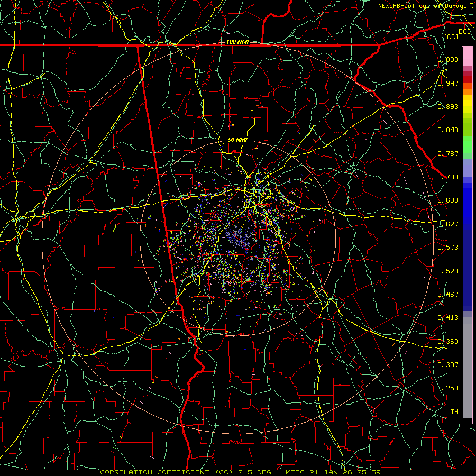Click the 0.307 legend value

tap(448, 365)
